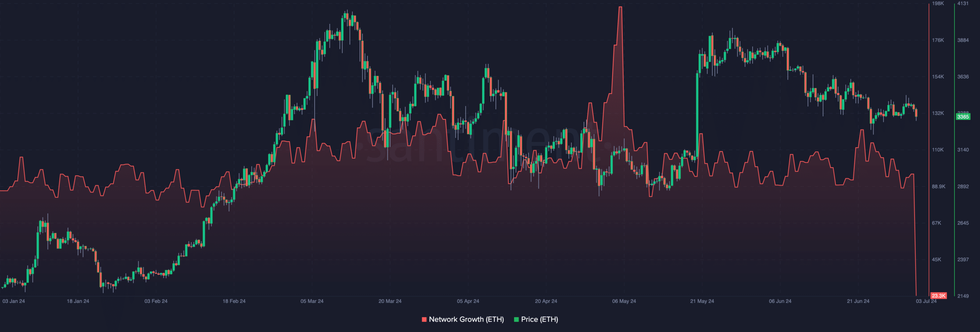The image size is (980, 332).
Task: Click the 3884 price axis value
Action: pyautogui.click(x=963, y=40)
